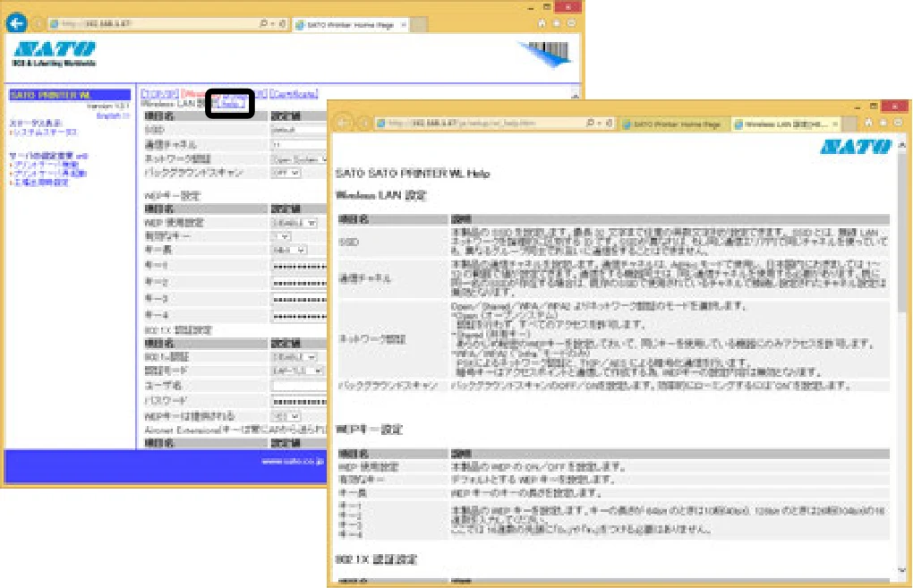This screenshot has width=913, height=588.
Task: Open home icon in the Help window
Action: coord(869,123)
